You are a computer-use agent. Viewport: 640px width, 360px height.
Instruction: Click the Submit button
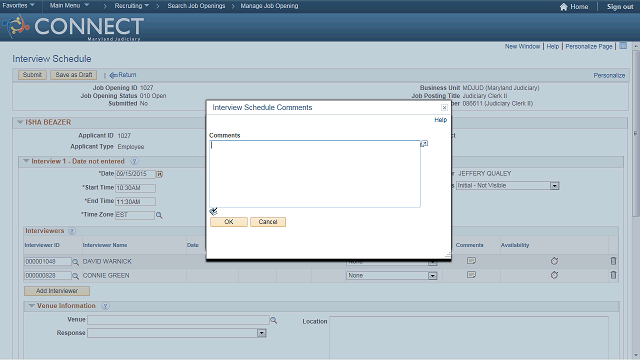coord(32,75)
